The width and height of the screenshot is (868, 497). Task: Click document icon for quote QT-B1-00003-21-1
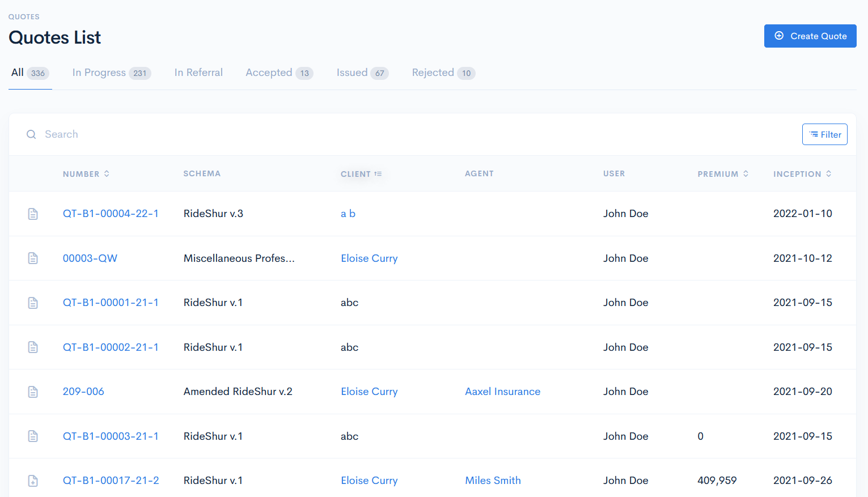coord(33,436)
